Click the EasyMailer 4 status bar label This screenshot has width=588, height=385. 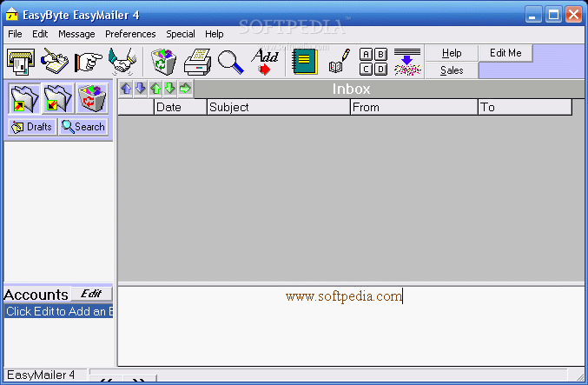pyautogui.click(x=45, y=375)
